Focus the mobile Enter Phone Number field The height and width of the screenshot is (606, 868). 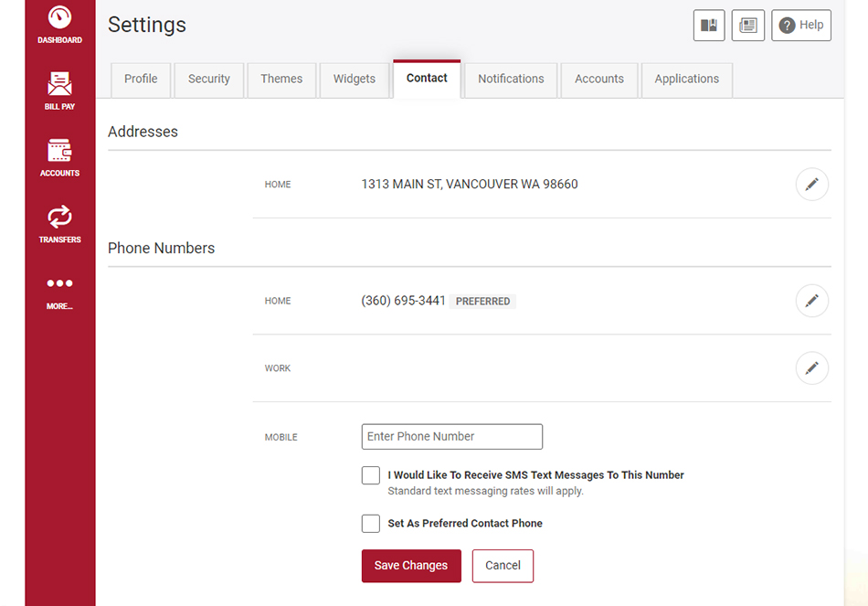point(451,437)
